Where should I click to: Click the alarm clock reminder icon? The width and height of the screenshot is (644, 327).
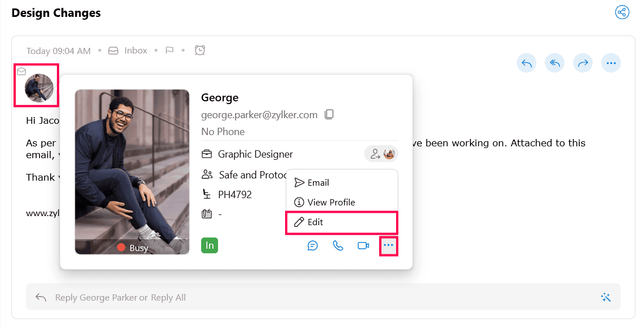click(x=199, y=50)
